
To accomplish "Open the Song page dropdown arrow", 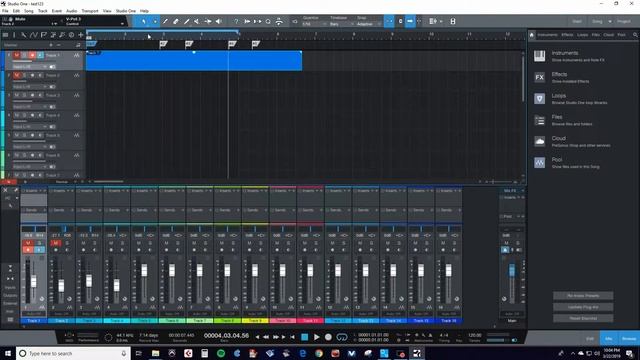I will pyautogui.click(x=610, y=21).
